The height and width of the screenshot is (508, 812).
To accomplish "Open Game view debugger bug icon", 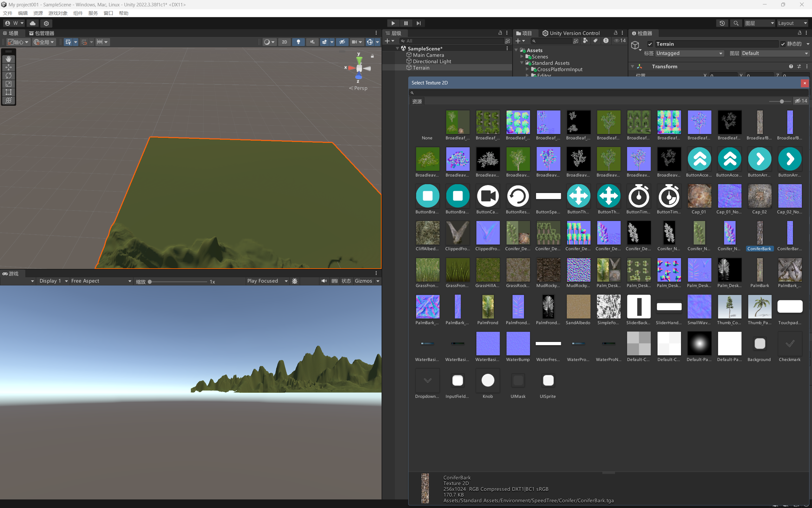I will point(295,281).
